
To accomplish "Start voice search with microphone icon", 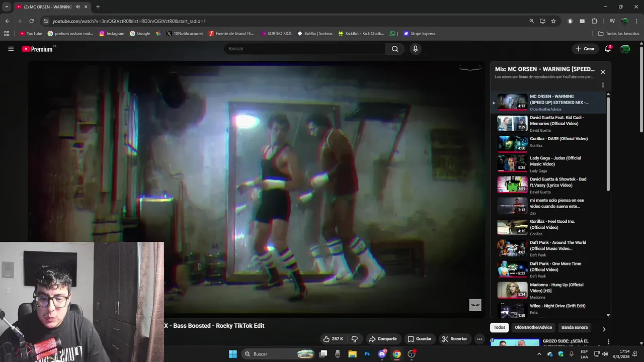I will click(415, 49).
